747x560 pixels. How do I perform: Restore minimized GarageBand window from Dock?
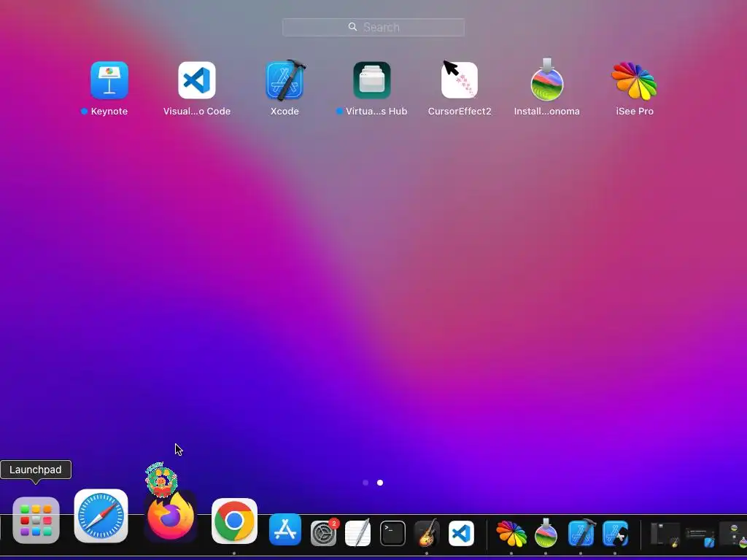(x=665, y=534)
